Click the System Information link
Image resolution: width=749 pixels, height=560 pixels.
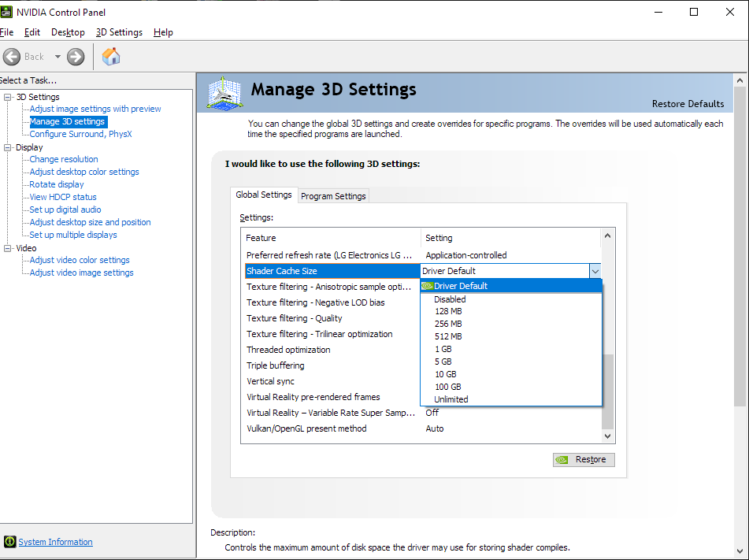click(55, 542)
